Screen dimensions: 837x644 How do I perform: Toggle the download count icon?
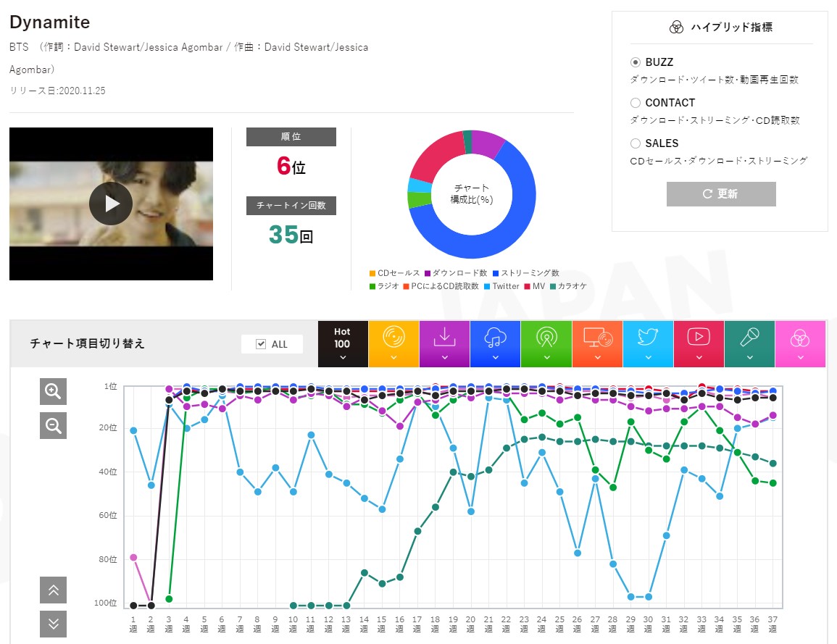(x=445, y=343)
